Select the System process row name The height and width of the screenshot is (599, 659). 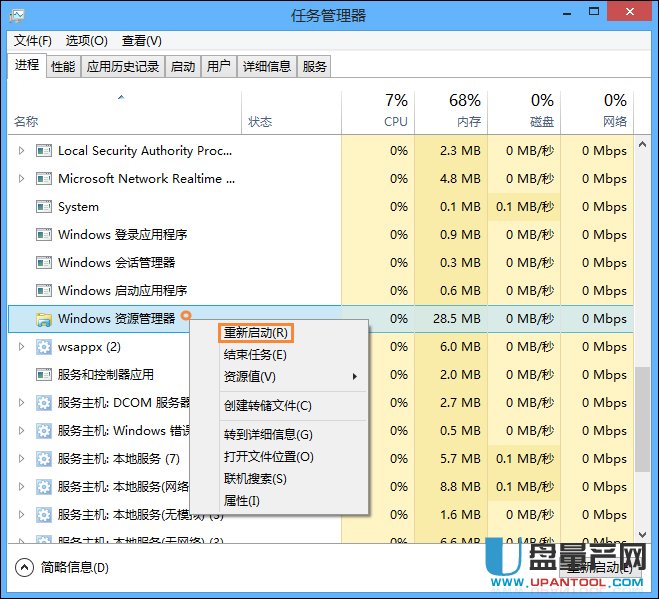click(x=79, y=207)
